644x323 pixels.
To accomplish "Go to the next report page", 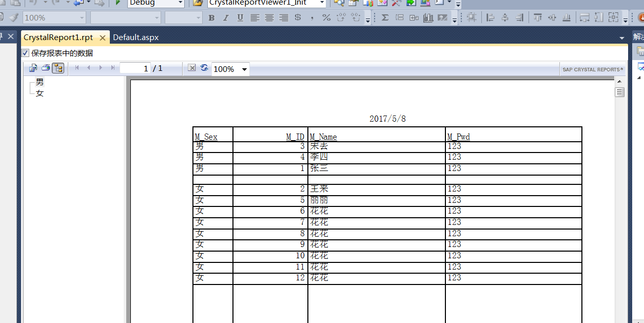I will 101,68.
